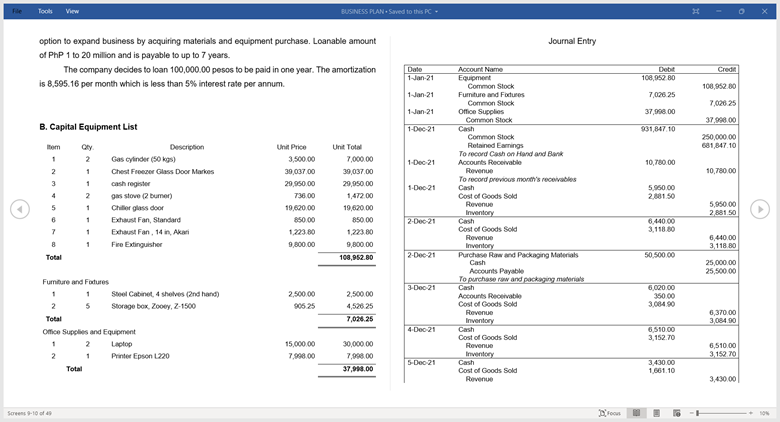This screenshot has height=422, width=780.
Task: Click 'Office Supplies' journal account entry
Action: click(x=481, y=111)
